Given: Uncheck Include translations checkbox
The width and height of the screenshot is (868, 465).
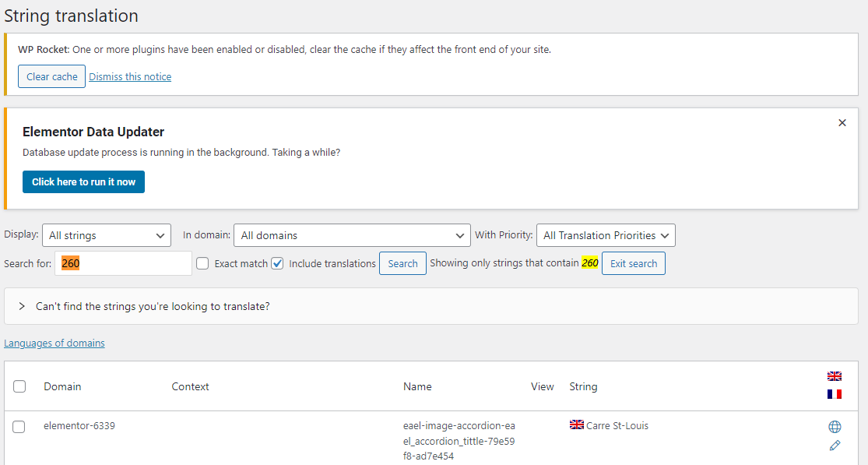Looking at the screenshot, I should click(277, 264).
